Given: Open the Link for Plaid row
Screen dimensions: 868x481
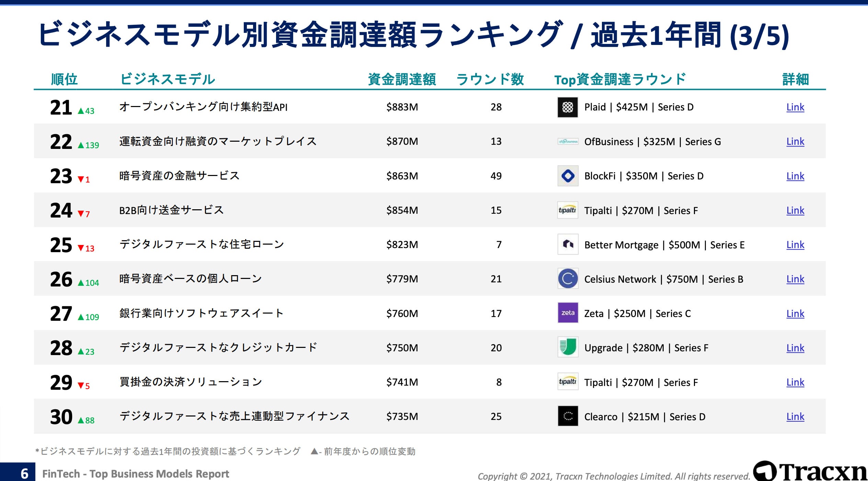Looking at the screenshot, I should (795, 107).
